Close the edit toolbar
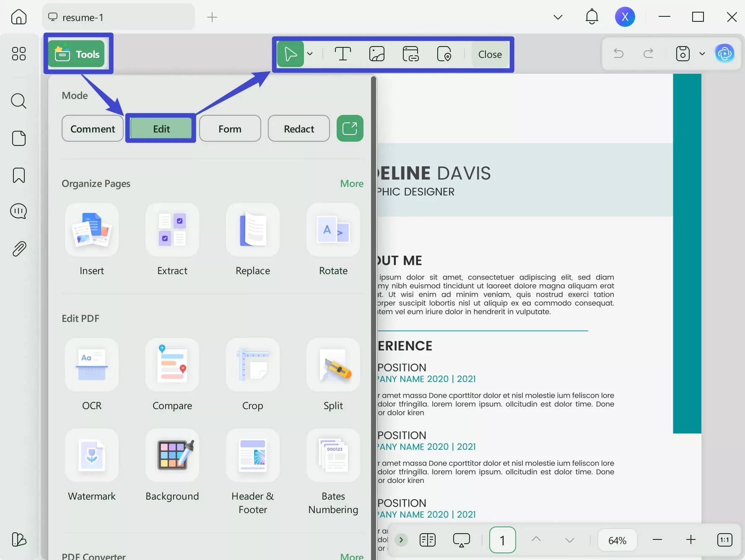This screenshot has height=560, width=745. click(490, 54)
